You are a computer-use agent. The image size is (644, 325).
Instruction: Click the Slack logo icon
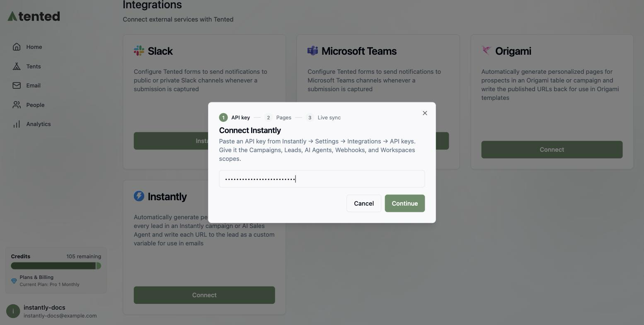[x=139, y=51]
